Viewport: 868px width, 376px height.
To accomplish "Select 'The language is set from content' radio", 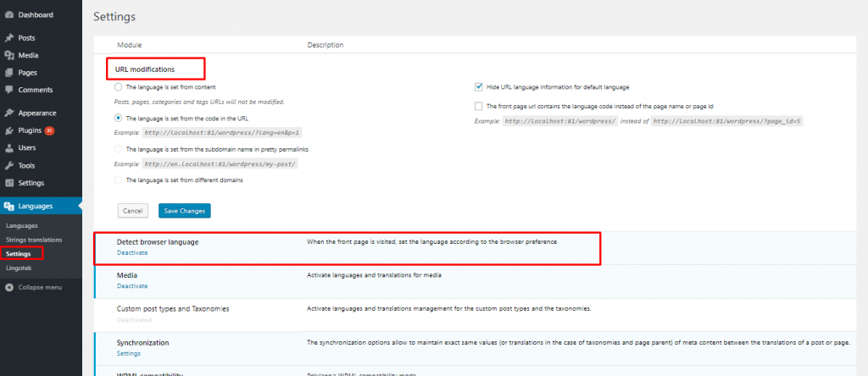I will point(118,87).
